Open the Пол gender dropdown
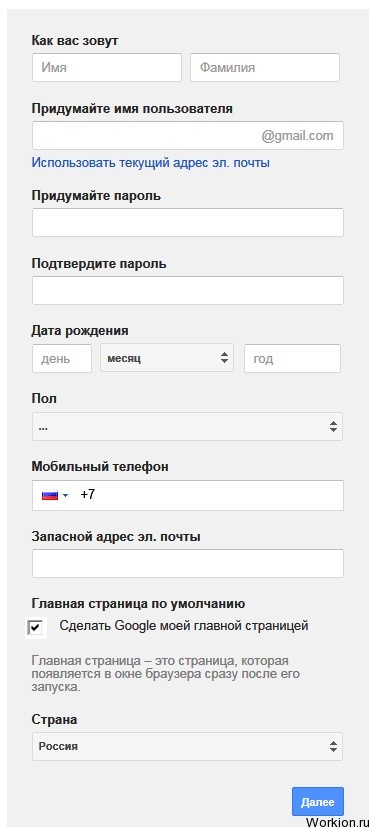Viewport: 371px width, 829px height. tap(188, 427)
